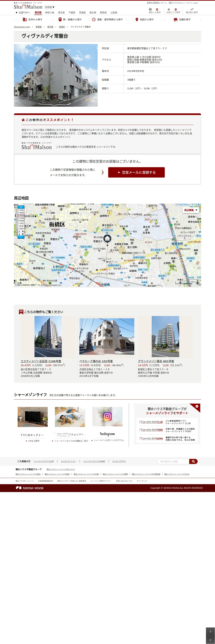Screen dimensions: 215x644
Task: Open グランドメゾン落合 601号室 link
Action: click(156, 361)
